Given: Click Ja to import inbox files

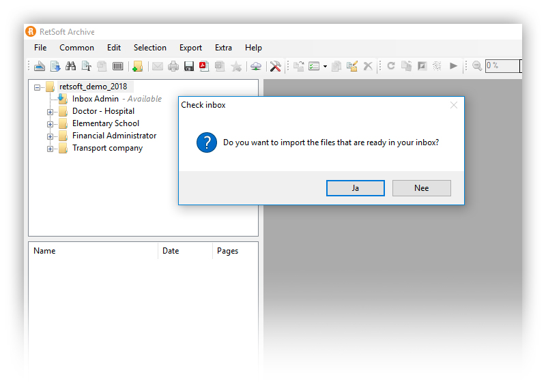Looking at the screenshot, I should pyautogui.click(x=355, y=188).
